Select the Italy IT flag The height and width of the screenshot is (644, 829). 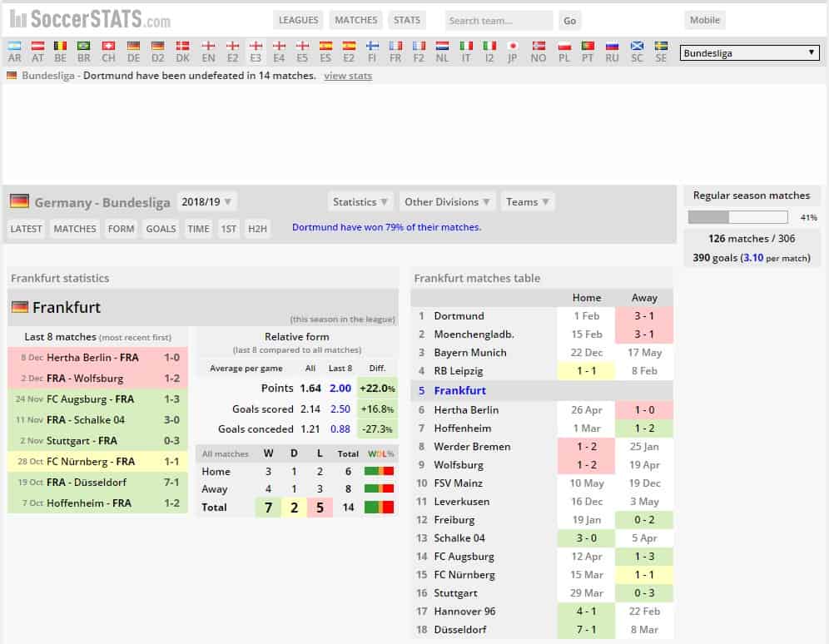click(x=466, y=46)
